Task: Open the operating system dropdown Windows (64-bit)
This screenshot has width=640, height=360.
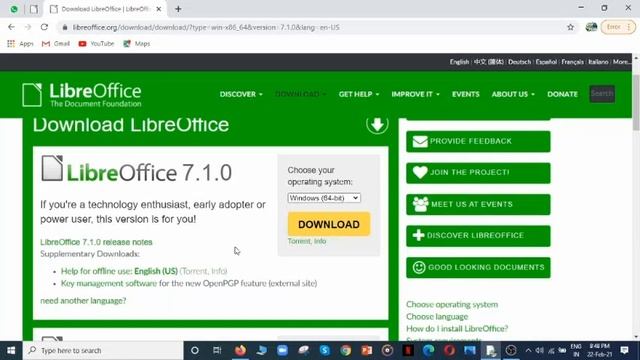Action: pyautogui.click(x=324, y=198)
